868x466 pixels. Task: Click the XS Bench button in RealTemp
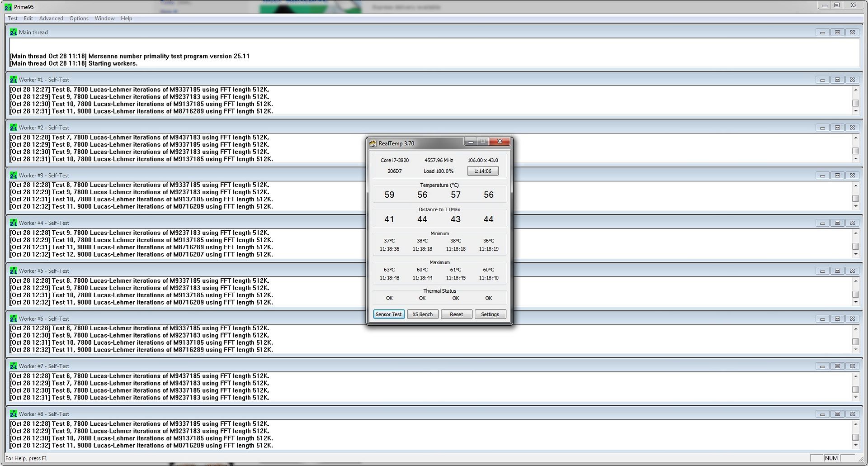click(423, 314)
